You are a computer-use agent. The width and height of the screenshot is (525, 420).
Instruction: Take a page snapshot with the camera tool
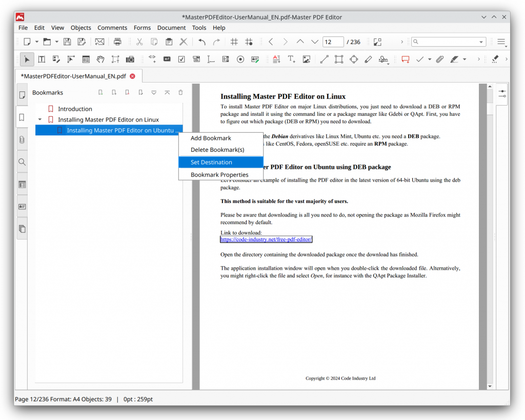coord(130,59)
